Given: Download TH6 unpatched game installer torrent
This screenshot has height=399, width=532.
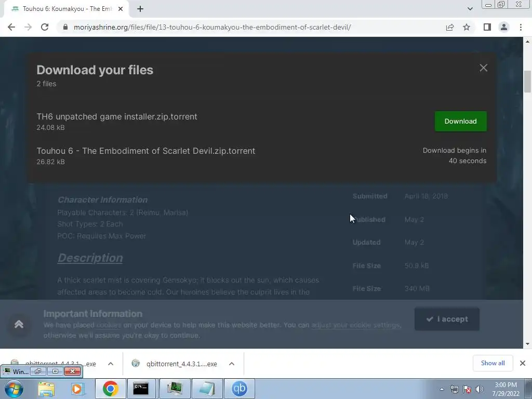Looking at the screenshot, I should click(x=460, y=121).
